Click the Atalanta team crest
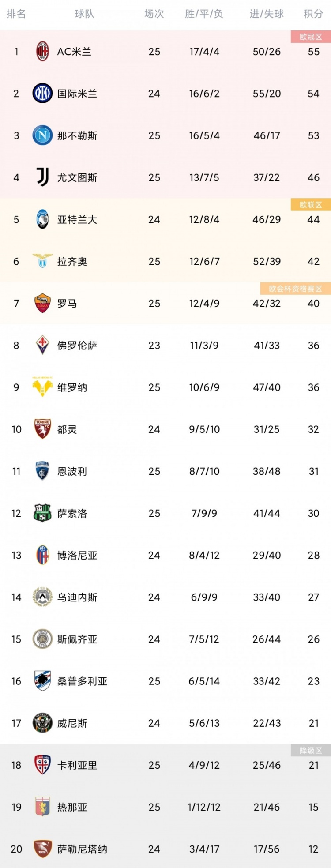The height and width of the screenshot is (868, 331). [x=42, y=219]
